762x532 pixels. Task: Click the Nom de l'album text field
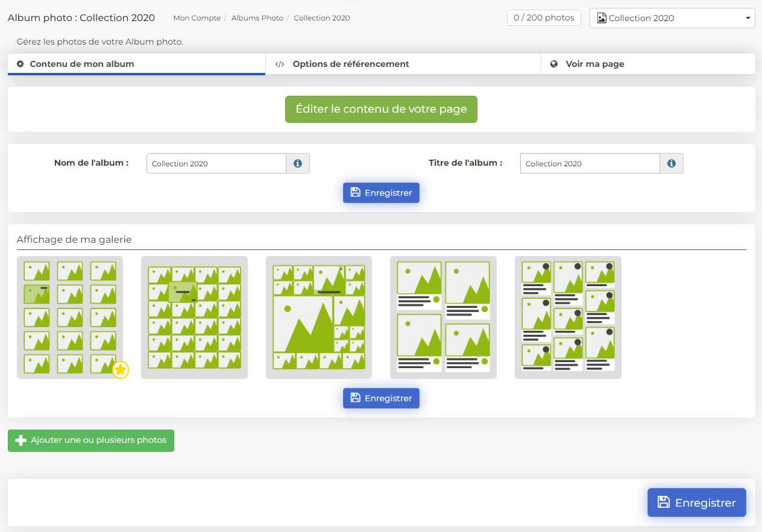(216, 163)
